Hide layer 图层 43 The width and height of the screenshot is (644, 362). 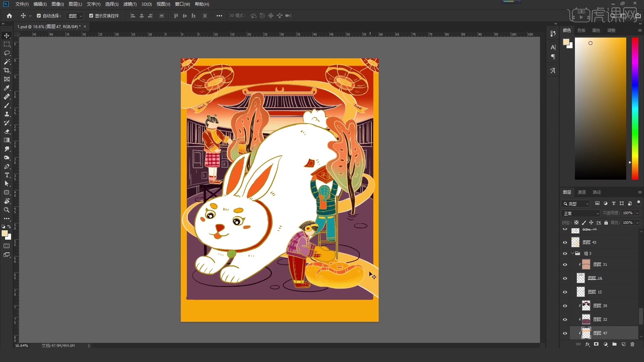point(565,242)
